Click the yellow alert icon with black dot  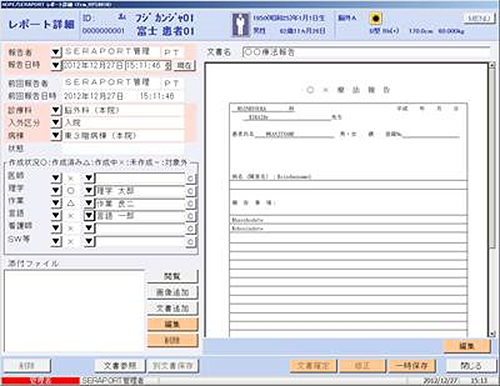point(376,18)
